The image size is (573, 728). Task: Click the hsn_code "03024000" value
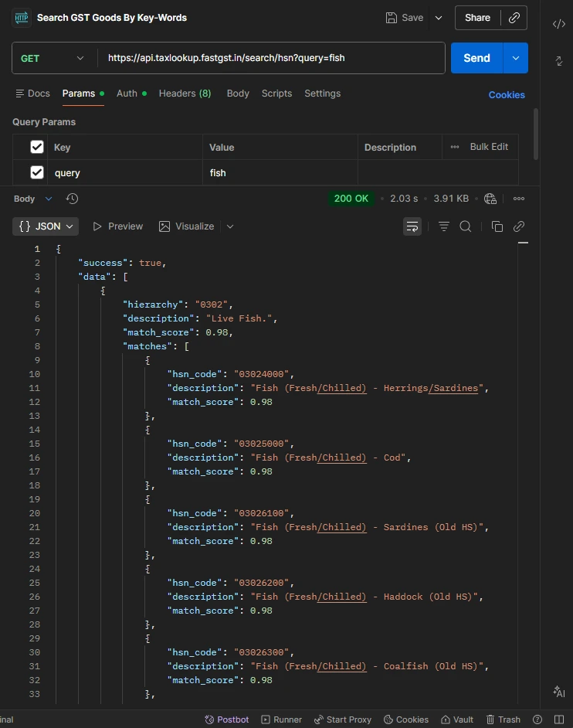coord(261,374)
